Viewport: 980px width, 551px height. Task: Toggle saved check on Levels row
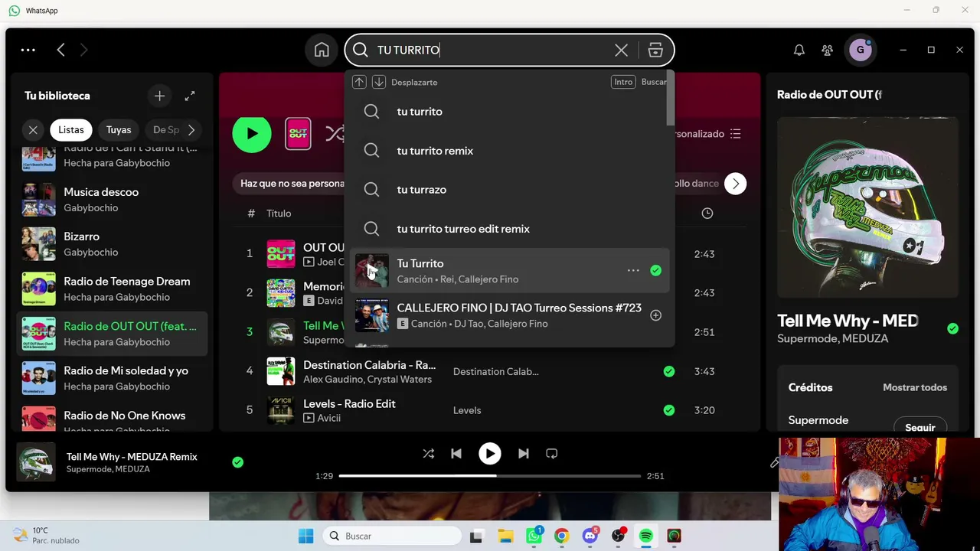669,410
